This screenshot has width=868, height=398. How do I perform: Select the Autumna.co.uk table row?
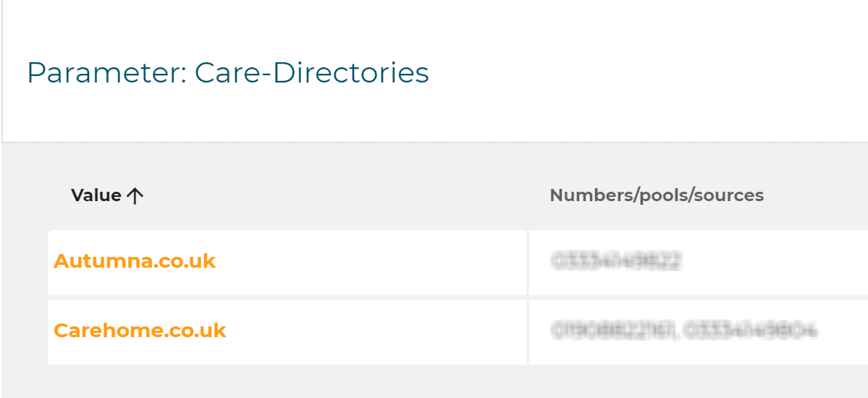pos(458,263)
